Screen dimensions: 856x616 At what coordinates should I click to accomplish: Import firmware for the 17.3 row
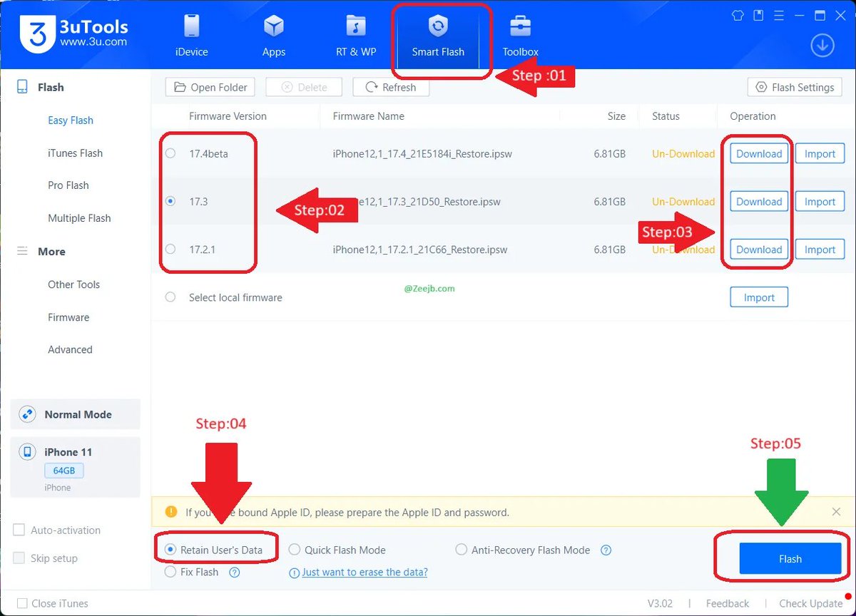pyautogui.click(x=820, y=202)
